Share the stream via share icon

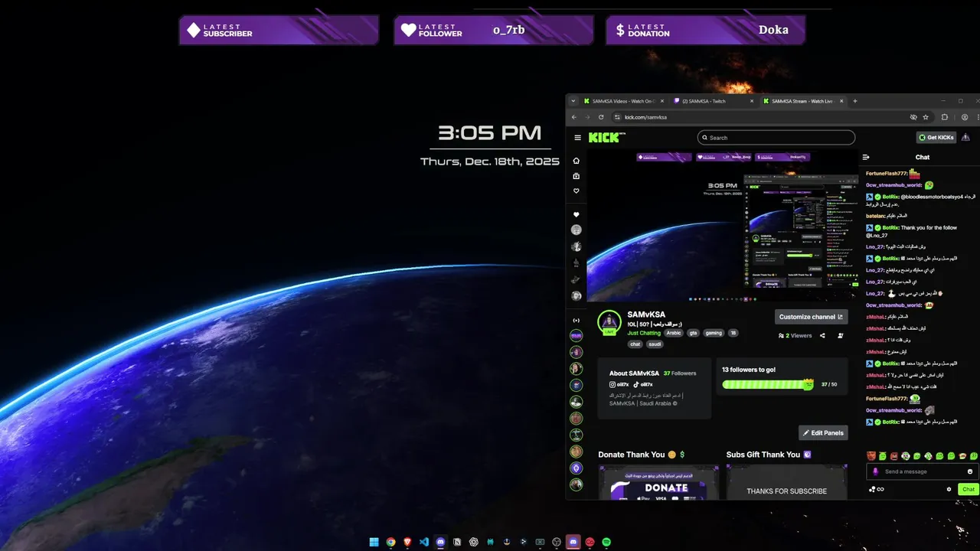[x=822, y=335]
